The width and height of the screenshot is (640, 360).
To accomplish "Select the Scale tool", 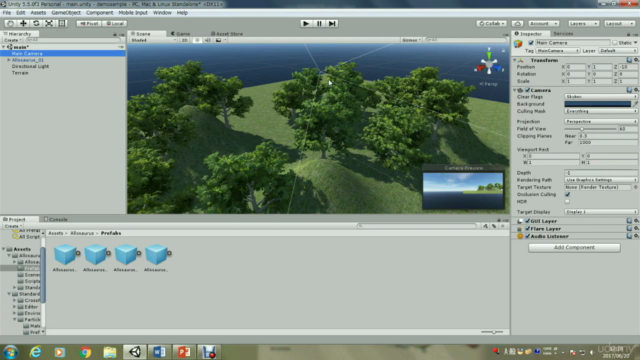I will [49, 23].
